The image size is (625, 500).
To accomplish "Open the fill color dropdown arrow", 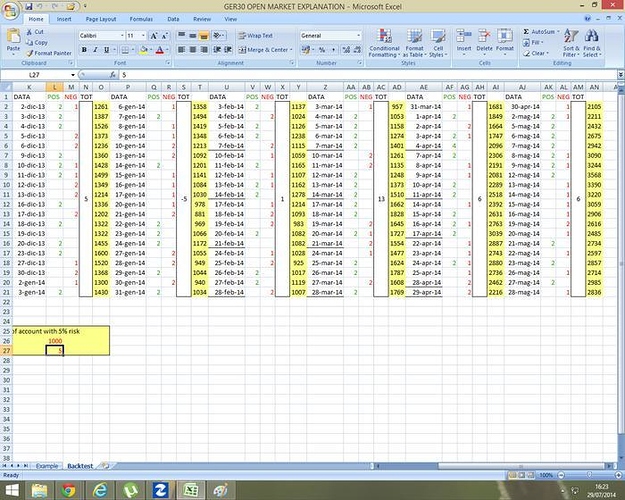I will click(x=151, y=50).
